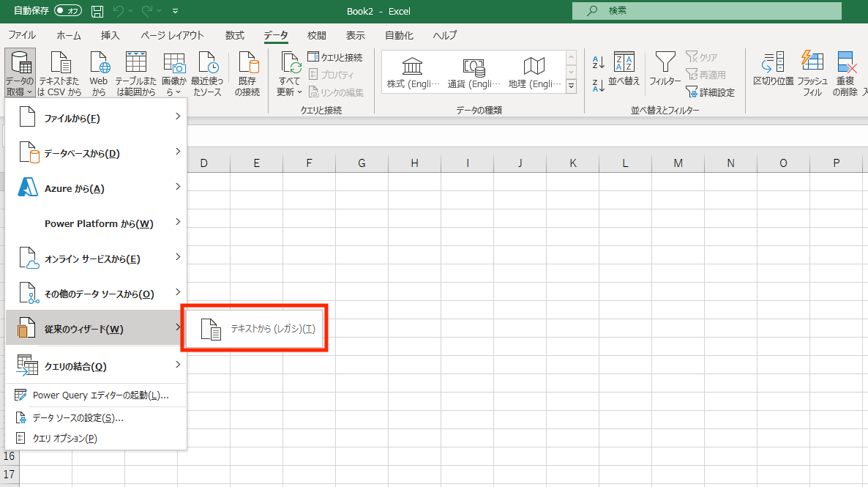Open Quick Access Toolbar customize dropdown
The image size is (868, 487).
coord(176,10)
